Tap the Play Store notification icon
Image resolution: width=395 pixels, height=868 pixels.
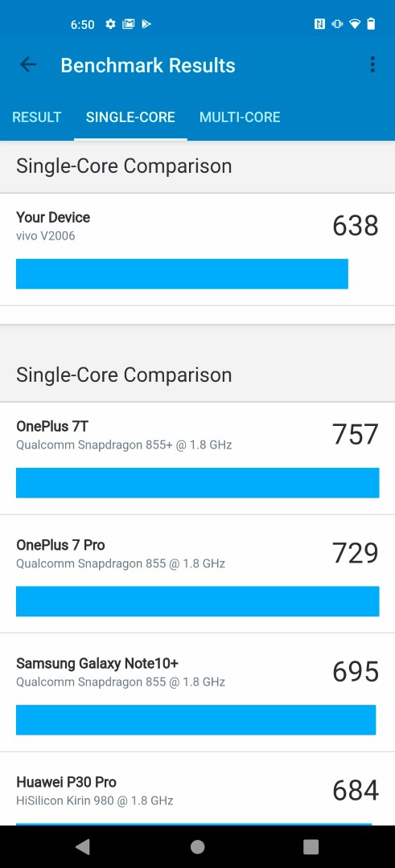click(146, 24)
